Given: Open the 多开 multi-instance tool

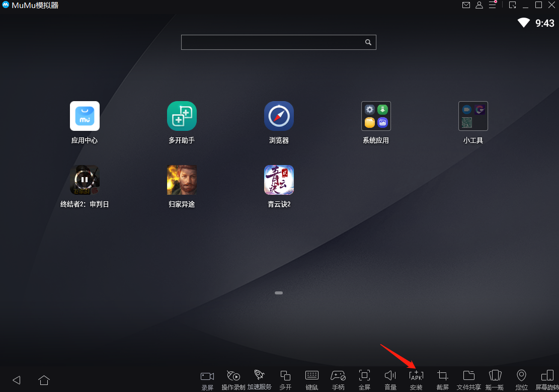Looking at the screenshot, I should coord(285,375).
